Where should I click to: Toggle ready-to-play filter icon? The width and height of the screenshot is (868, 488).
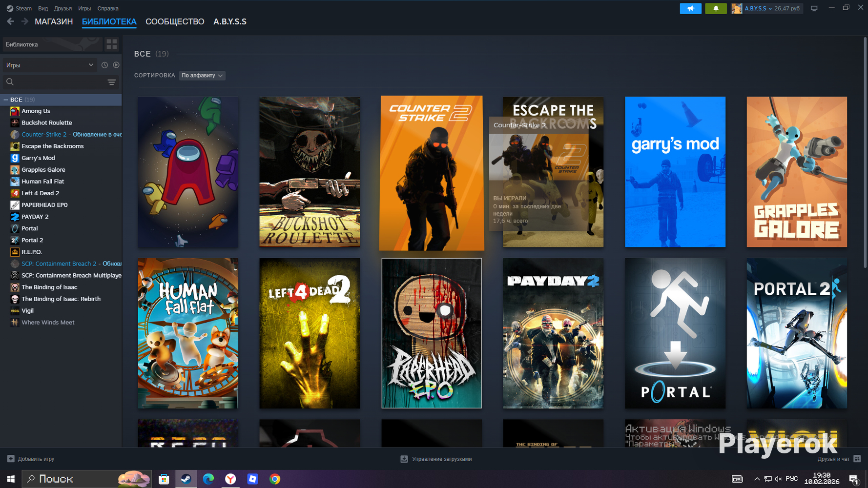click(x=116, y=65)
